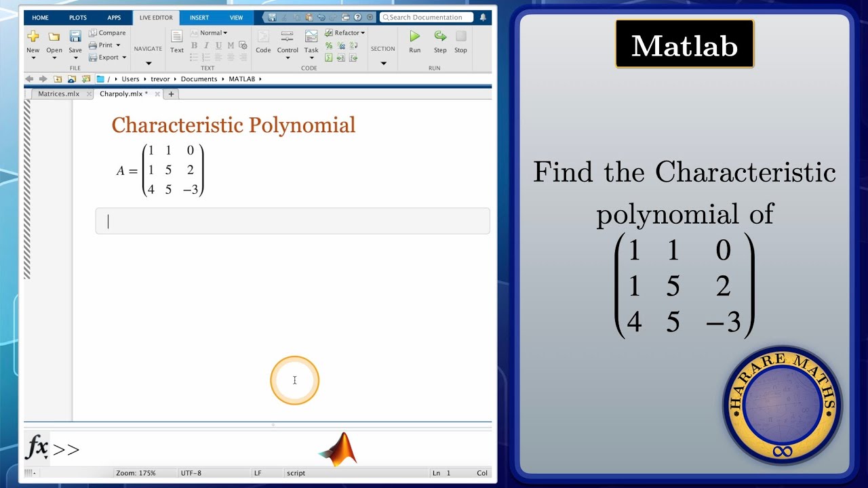The height and width of the screenshot is (488, 868).
Task: Click the up one folder icon
Action: click(x=58, y=79)
